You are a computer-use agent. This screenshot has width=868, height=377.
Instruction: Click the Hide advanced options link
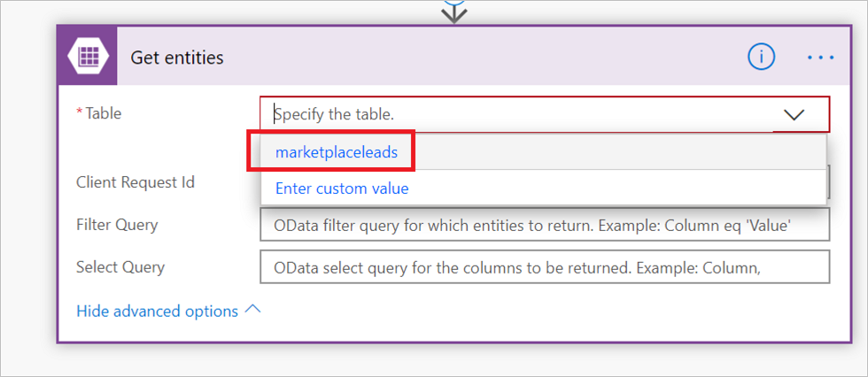tap(158, 312)
